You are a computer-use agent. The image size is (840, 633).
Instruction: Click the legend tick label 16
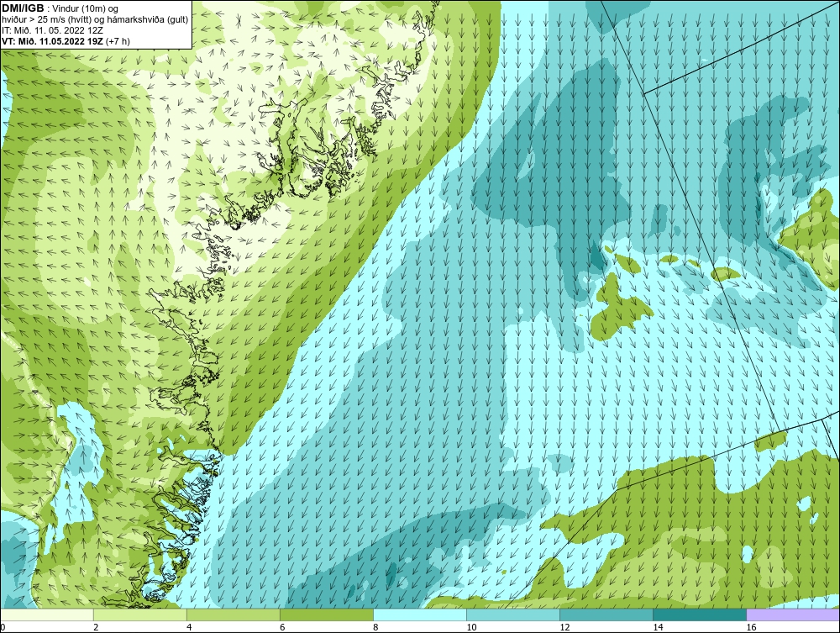click(x=751, y=627)
